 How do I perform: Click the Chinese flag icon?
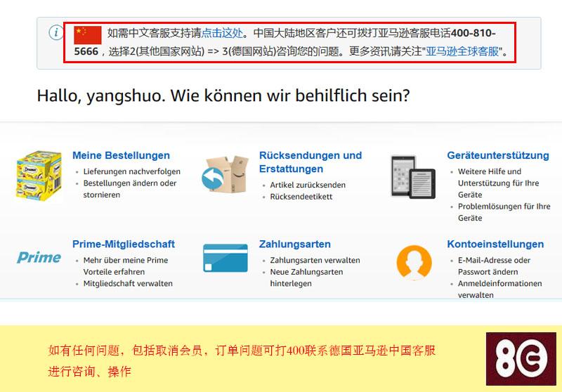88,34
